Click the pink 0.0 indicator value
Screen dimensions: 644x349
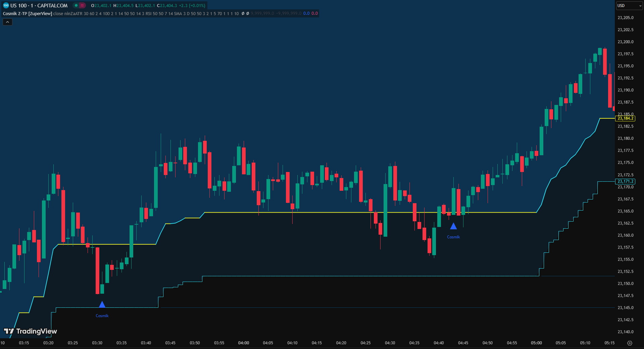point(314,14)
